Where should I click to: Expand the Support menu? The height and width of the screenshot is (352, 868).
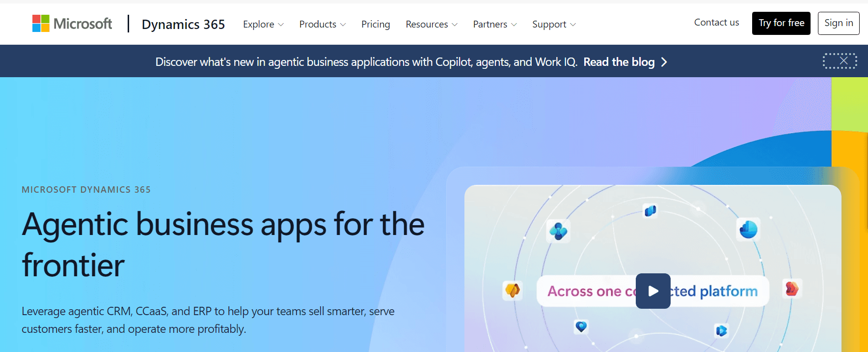point(554,24)
